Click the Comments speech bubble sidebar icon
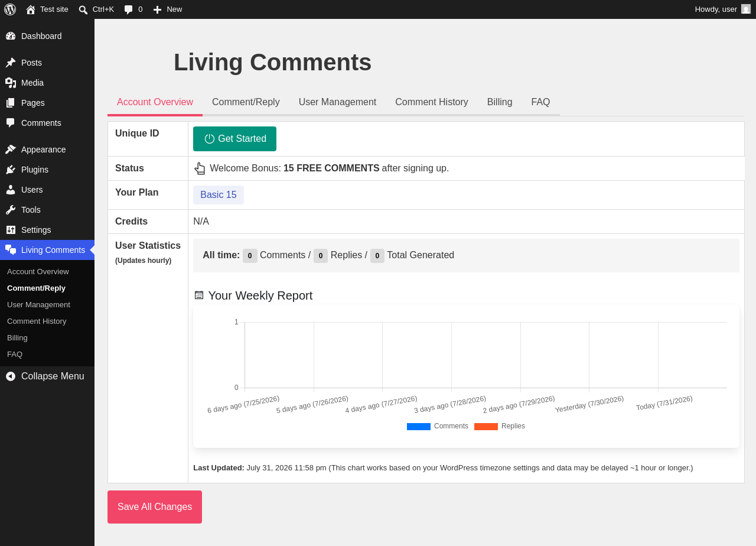Viewport: 756px width, 546px height. (x=11, y=123)
